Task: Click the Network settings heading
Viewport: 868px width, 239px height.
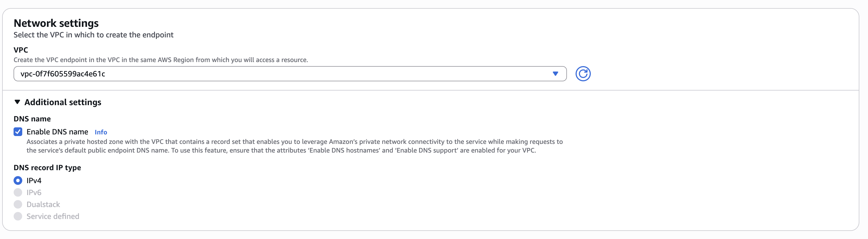Action: pyautogui.click(x=56, y=23)
